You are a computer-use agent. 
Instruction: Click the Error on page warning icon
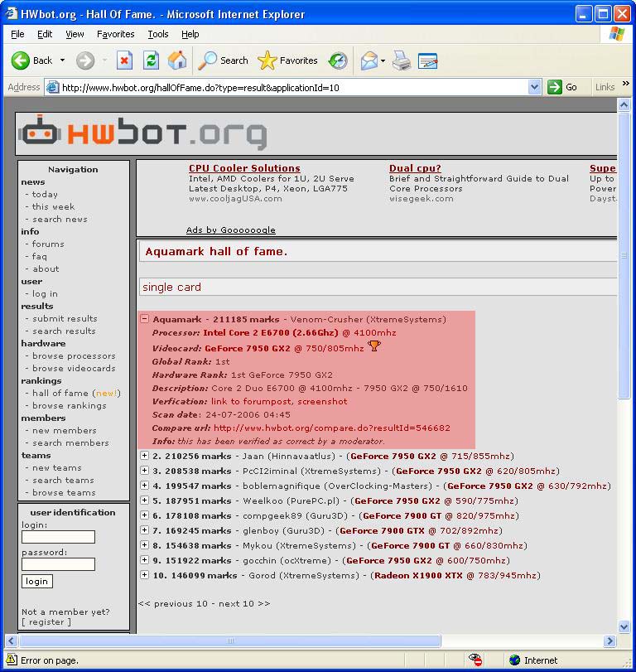pyautogui.click(x=11, y=660)
